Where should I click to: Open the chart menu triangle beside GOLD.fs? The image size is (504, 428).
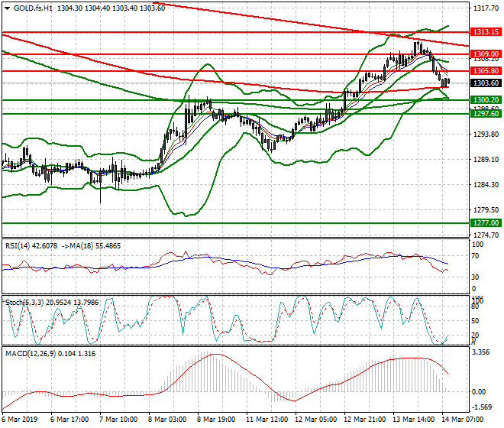click(7, 8)
